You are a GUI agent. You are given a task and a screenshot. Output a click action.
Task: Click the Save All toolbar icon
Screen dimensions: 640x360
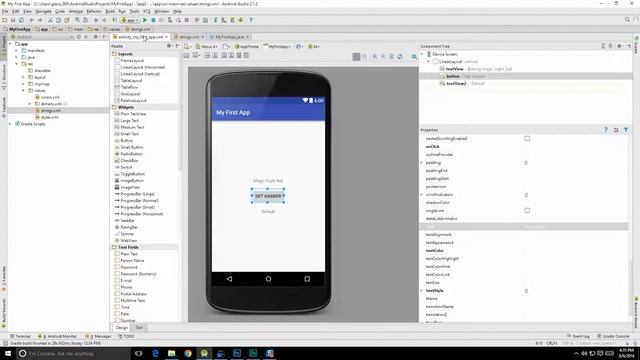[x=13, y=20]
